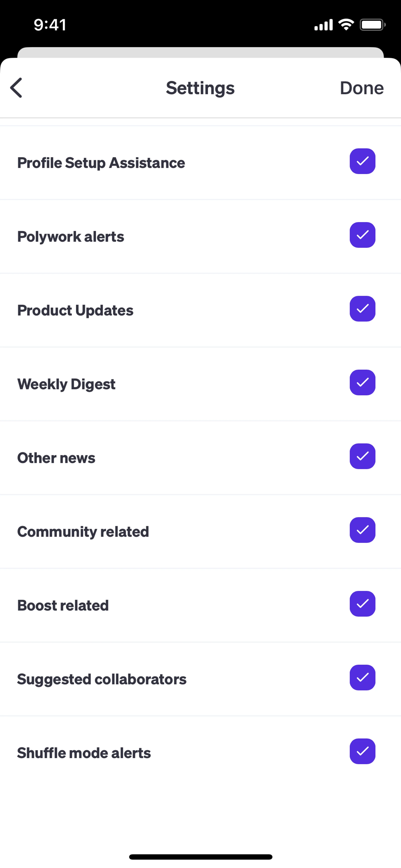Toggle Suggested collaborators checkbox
This screenshot has height=868, width=401.
pos(362,678)
